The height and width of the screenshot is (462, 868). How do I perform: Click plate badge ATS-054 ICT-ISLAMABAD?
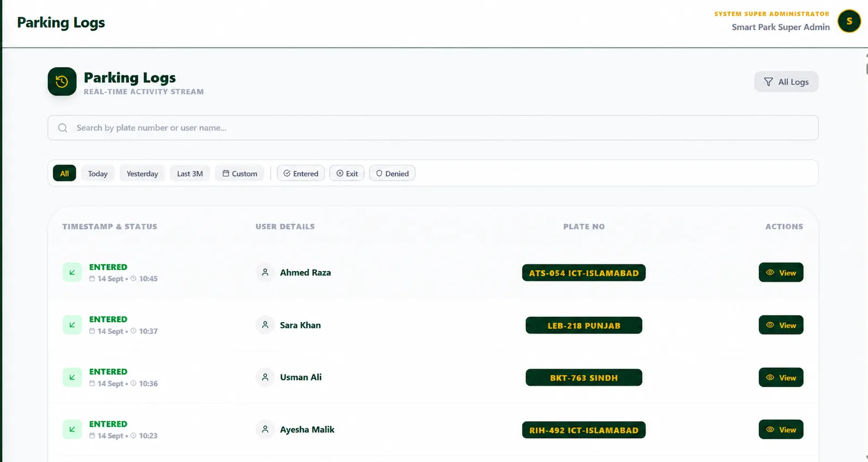[x=584, y=273]
